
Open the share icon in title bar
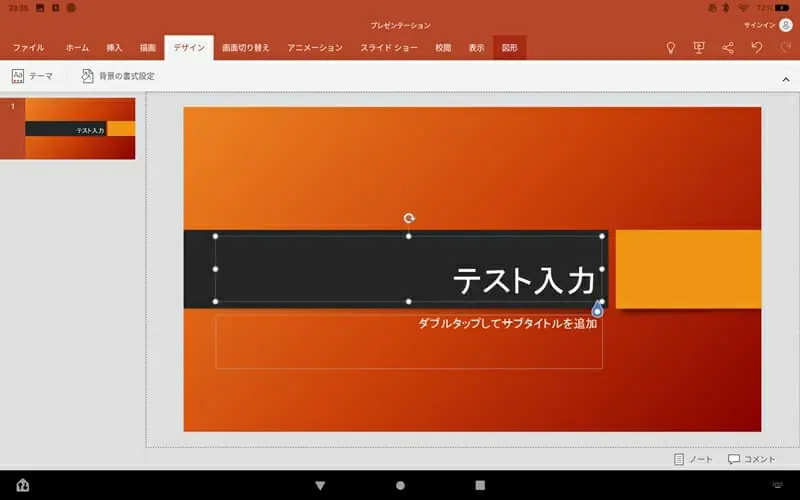tap(728, 47)
